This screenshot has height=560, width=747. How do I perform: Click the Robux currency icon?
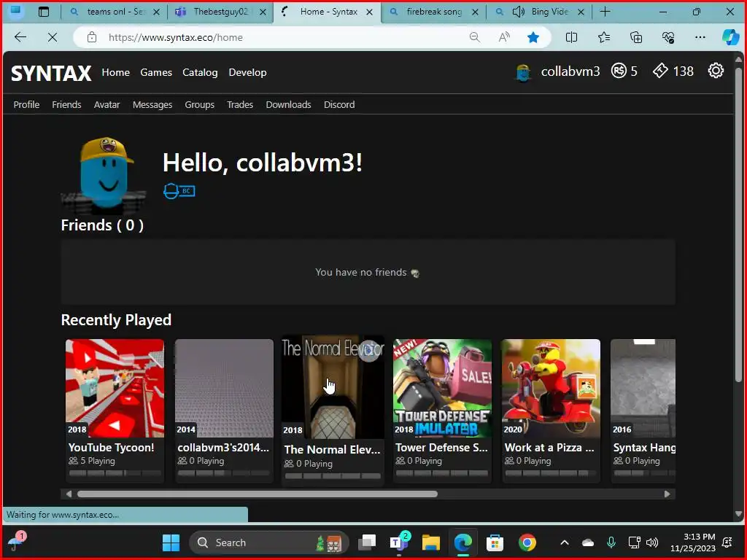coord(619,71)
